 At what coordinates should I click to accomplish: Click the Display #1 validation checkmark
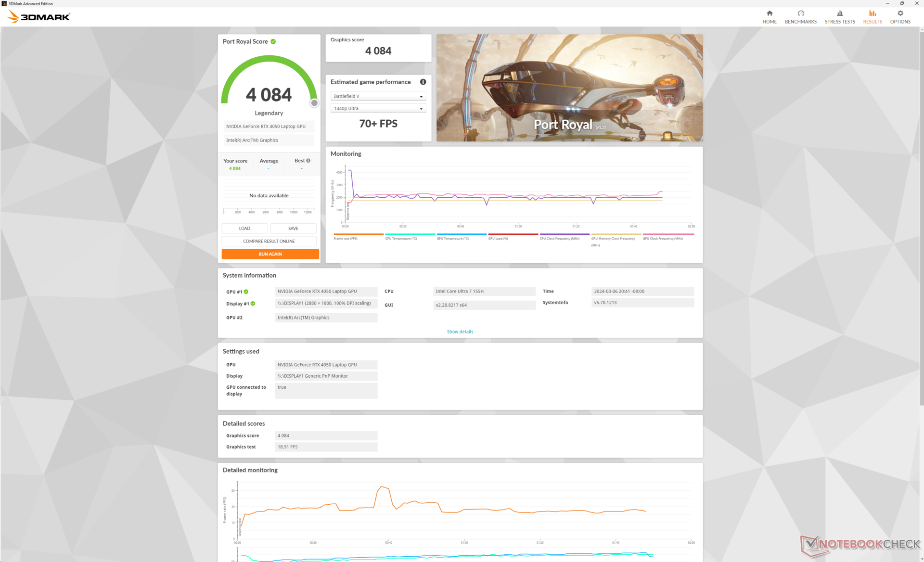coord(253,304)
